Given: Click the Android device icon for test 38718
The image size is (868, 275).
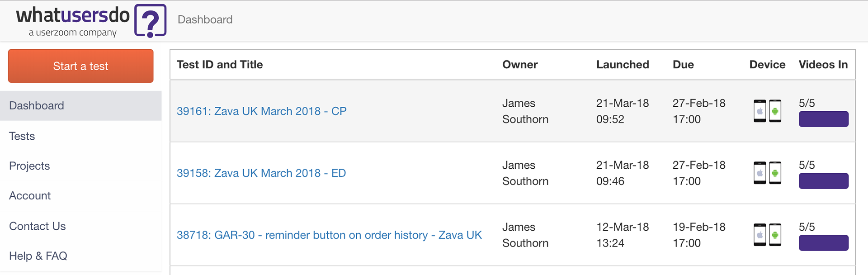Looking at the screenshot, I should tap(775, 235).
